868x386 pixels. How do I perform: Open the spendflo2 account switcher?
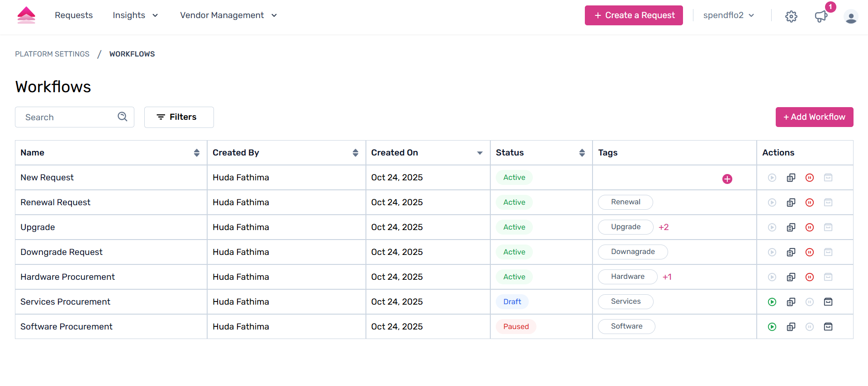pyautogui.click(x=728, y=15)
